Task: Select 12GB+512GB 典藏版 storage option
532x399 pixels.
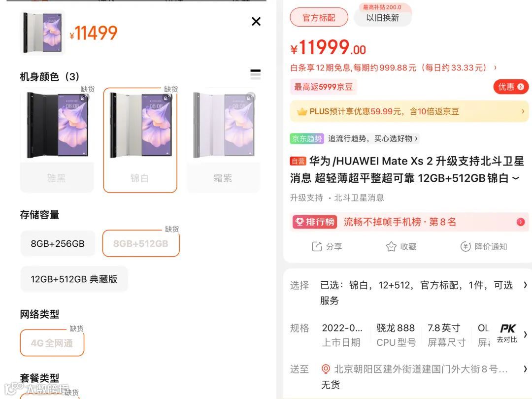Action: (x=74, y=279)
